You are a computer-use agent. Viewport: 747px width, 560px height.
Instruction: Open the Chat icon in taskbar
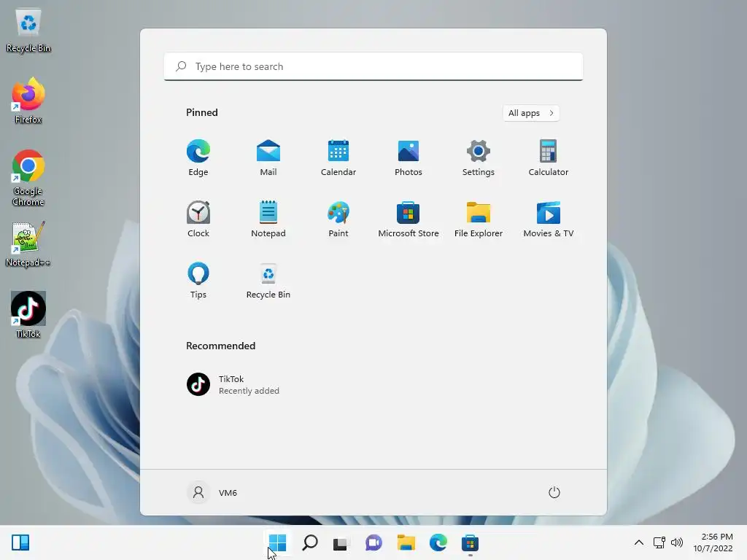[373, 542]
